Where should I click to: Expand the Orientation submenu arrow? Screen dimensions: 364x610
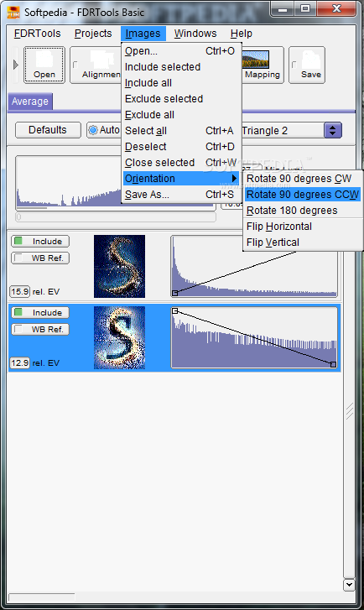pyautogui.click(x=234, y=178)
